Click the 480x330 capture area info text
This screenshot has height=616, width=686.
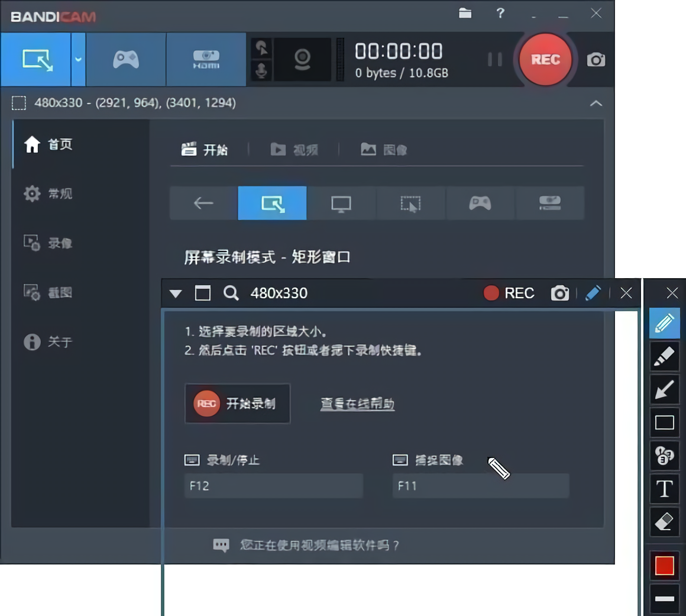tap(135, 103)
